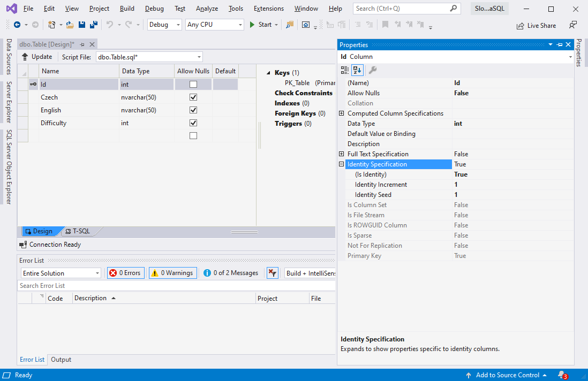Click the Save All double-floppy icon
The image size is (588, 381).
pos(94,25)
